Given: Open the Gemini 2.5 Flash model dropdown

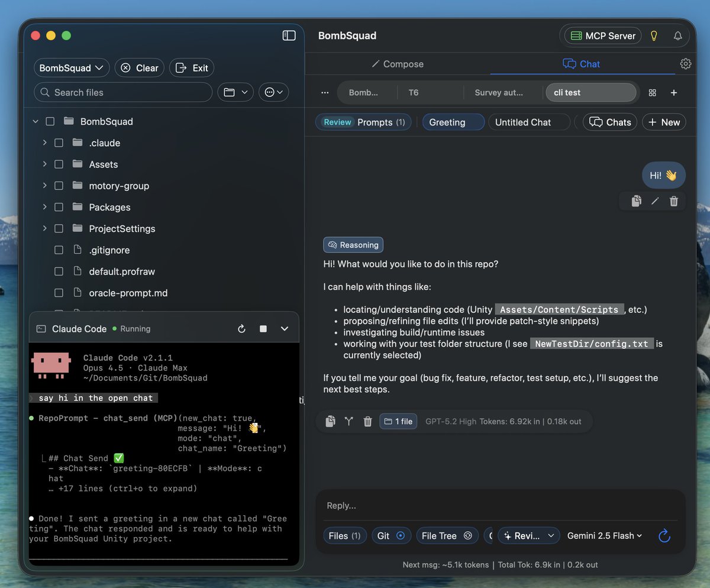Looking at the screenshot, I should 604,535.
